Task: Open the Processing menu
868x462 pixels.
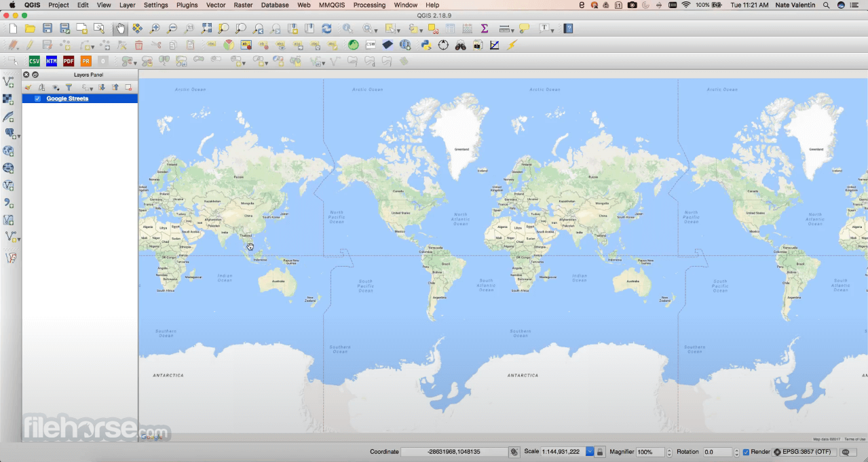Action: click(369, 5)
